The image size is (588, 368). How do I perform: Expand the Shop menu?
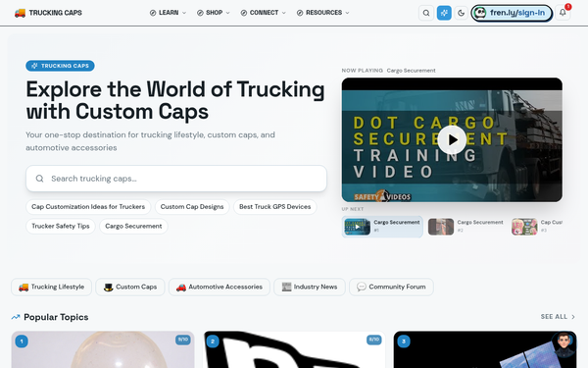(214, 13)
